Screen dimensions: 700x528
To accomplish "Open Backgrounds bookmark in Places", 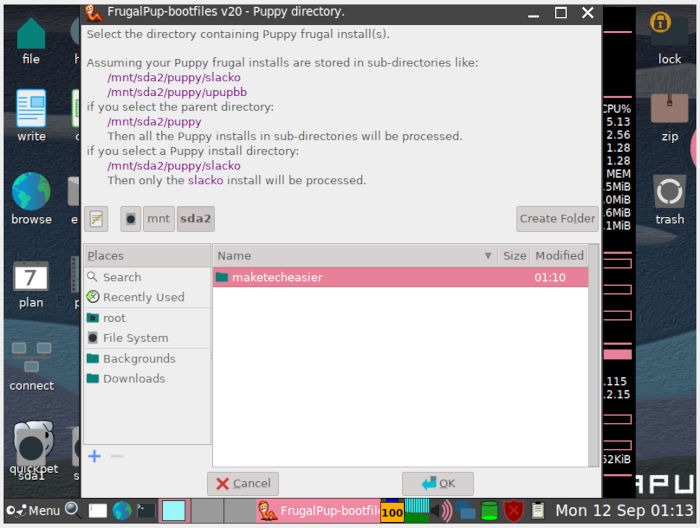I will (147, 358).
